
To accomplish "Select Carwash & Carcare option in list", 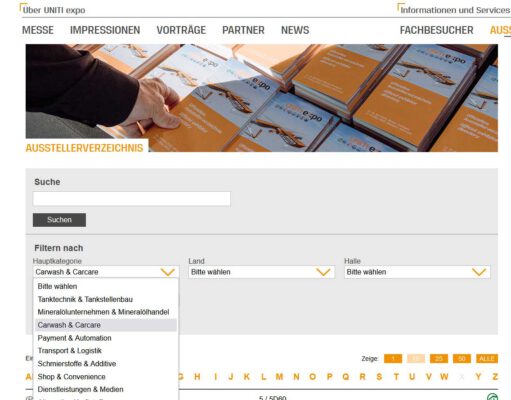I will (x=106, y=325).
